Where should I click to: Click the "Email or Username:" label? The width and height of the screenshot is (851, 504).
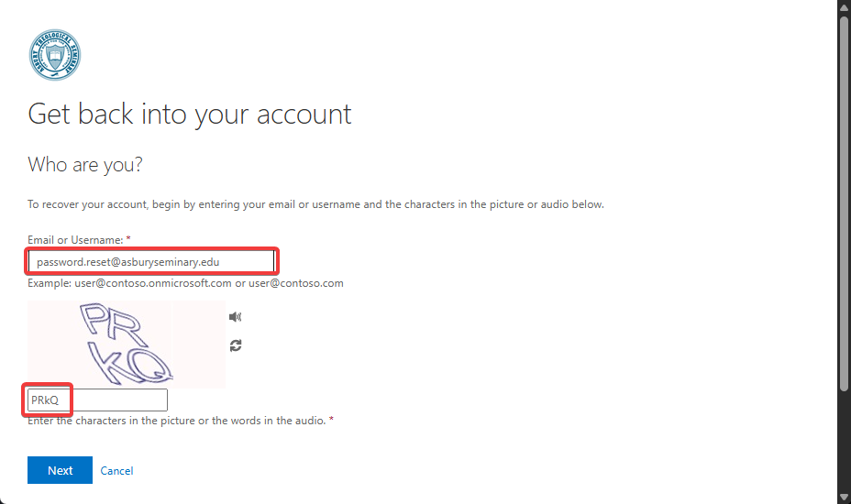click(x=75, y=240)
